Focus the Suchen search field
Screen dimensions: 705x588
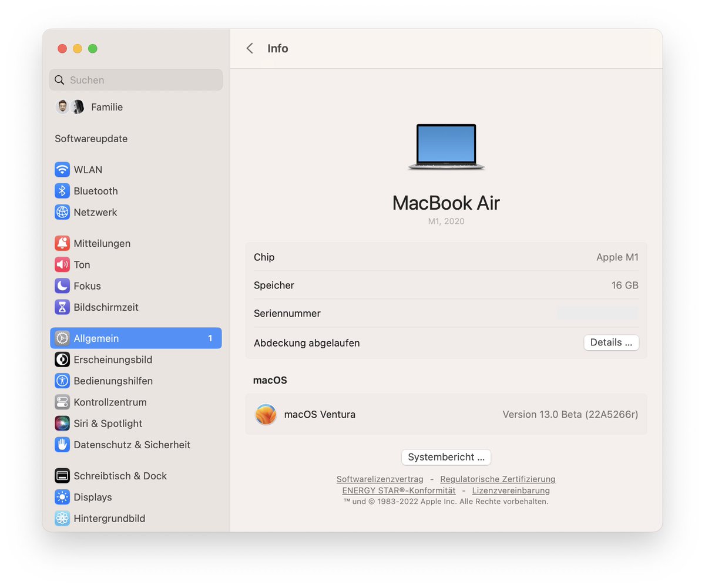pyautogui.click(x=136, y=80)
